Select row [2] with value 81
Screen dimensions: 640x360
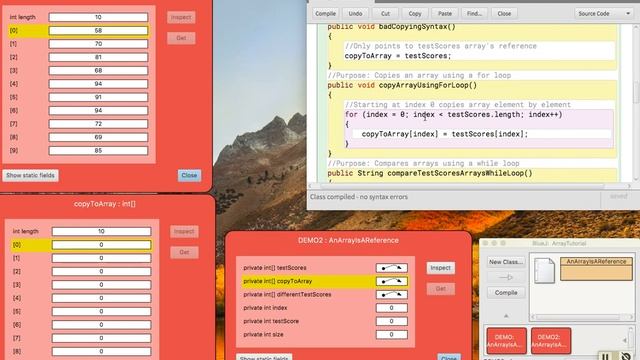click(x=78, y=57)
